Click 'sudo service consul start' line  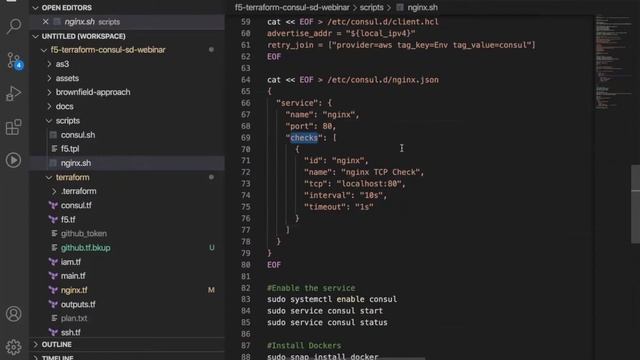[325, 311]
